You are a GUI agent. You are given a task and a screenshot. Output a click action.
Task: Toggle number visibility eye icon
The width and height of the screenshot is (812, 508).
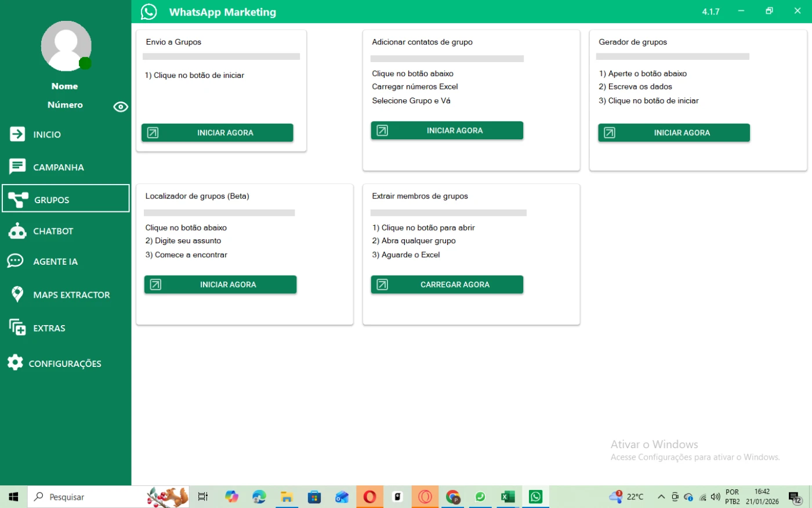click(121, 107)
